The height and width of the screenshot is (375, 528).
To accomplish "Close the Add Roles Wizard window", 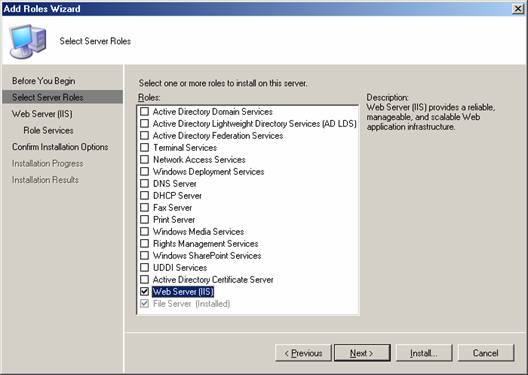I will 518,9.
